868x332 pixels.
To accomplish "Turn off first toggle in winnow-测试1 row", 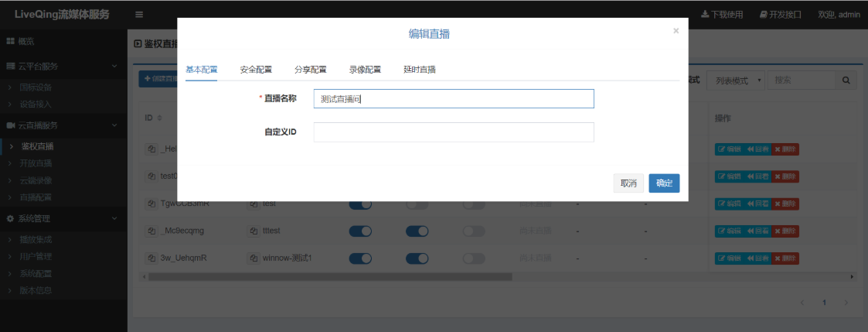I will (x=360, y=258).
